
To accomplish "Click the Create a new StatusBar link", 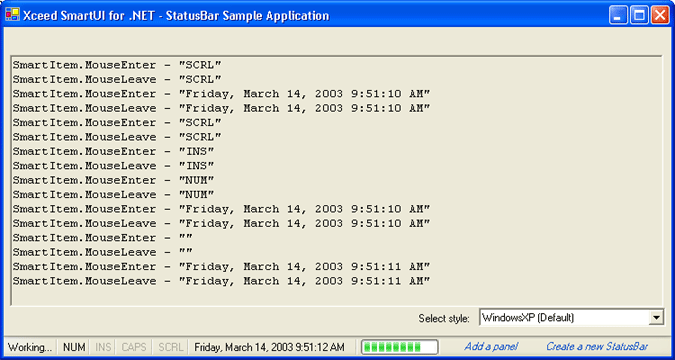I will [597, 347].
